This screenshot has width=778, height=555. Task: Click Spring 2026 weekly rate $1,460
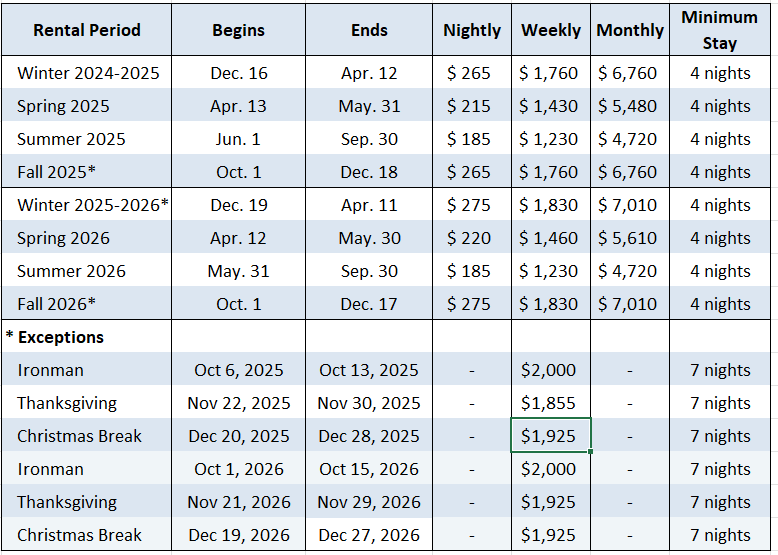(551, 238)
